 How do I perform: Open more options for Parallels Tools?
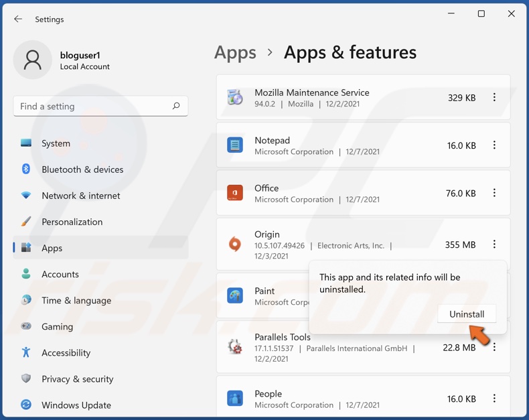point(494,347)
